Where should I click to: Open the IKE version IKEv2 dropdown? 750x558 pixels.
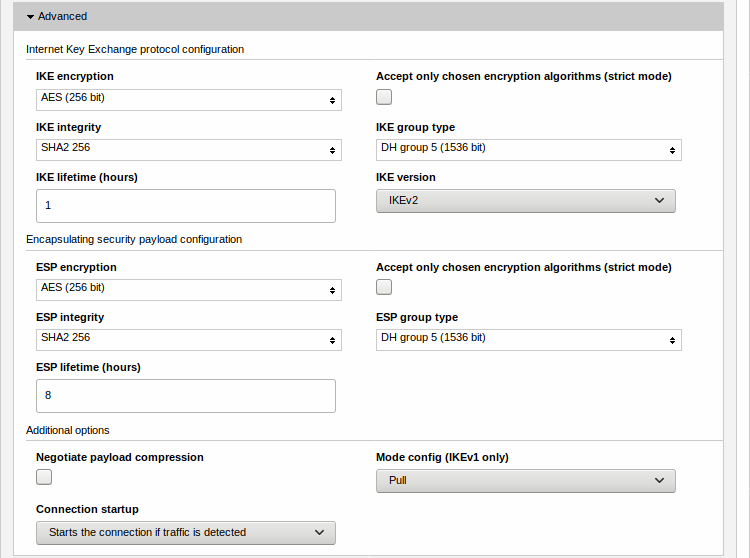[525, 201]
